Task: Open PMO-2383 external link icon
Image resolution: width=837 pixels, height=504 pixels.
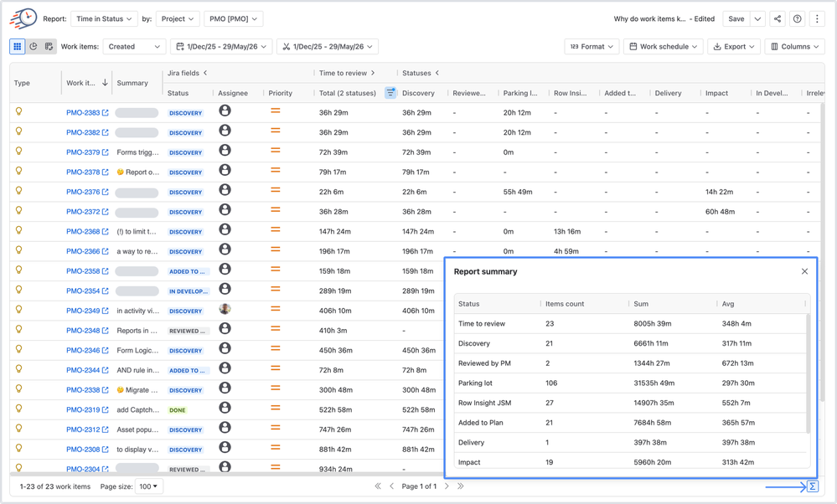Action: click(106, 112)
